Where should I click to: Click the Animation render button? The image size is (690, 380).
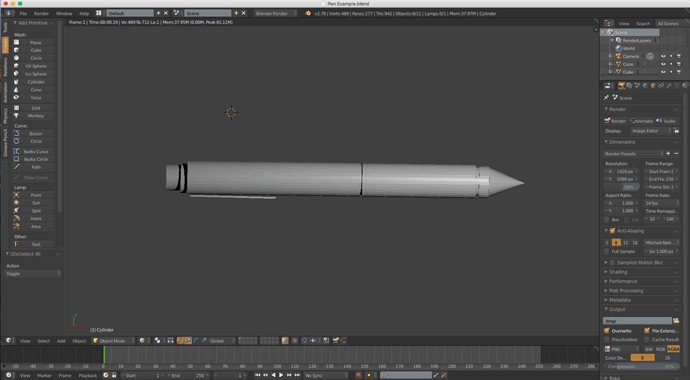pyautogui.click(x=642, y=121)
